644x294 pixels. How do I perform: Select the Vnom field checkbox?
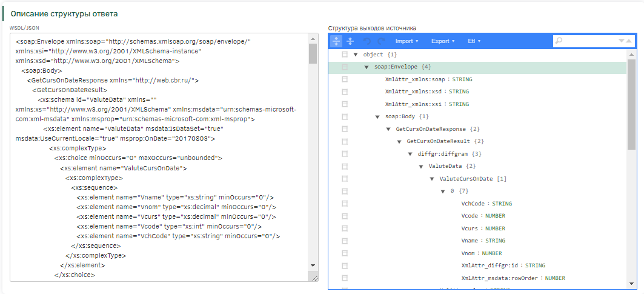(345, 253)
